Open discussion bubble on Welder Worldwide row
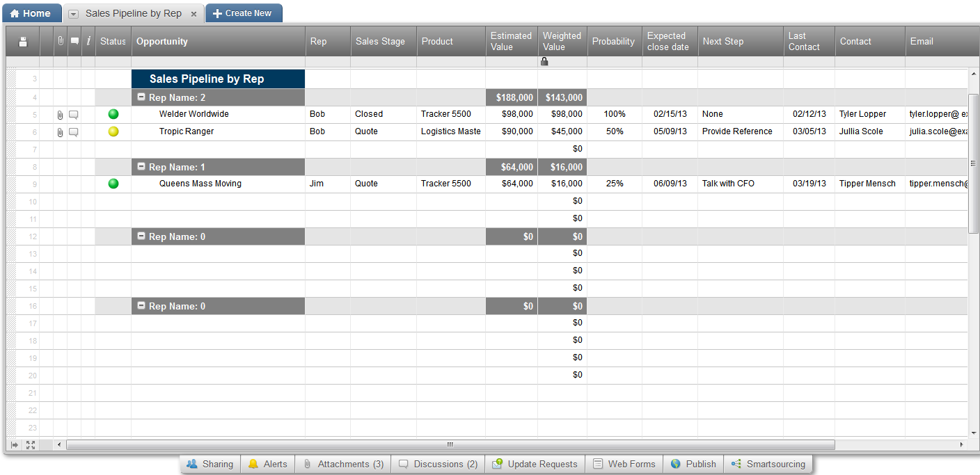 coord(74,115)
